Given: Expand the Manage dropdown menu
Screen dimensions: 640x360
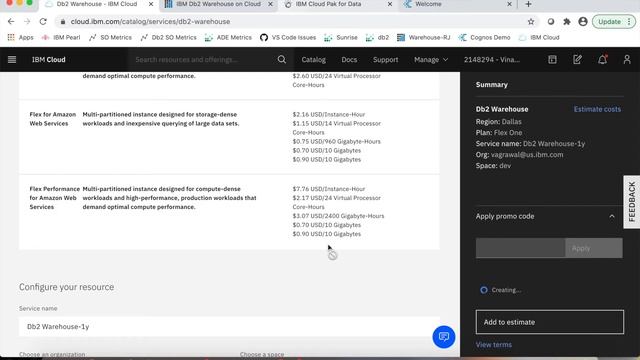Looking at the screenshot, I should click(x=431, y=60).
